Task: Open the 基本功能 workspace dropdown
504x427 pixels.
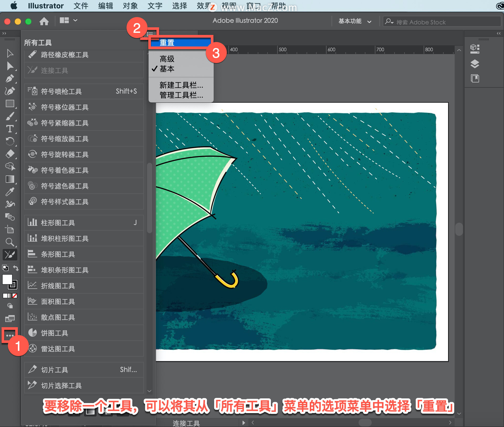Action: click(355, 21)
